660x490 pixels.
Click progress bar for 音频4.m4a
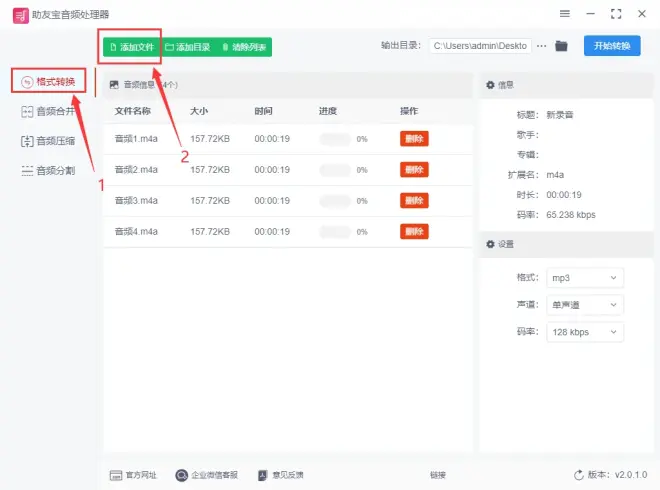pos(335,232)
